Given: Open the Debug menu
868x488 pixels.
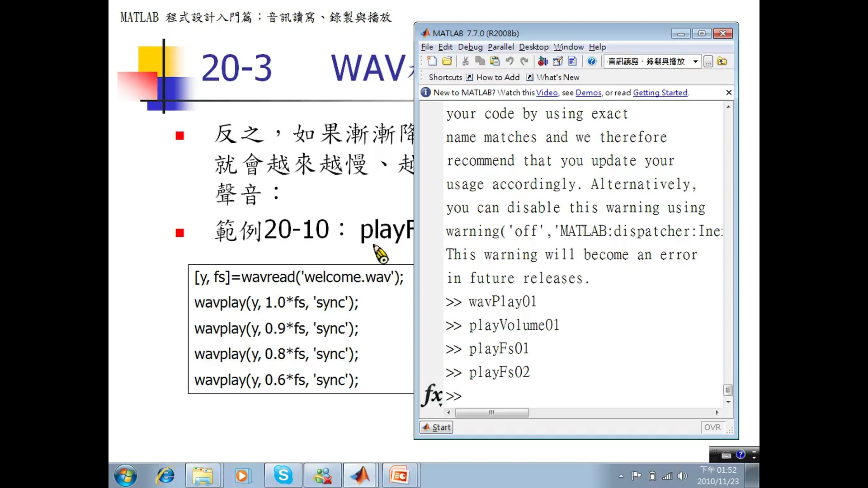Looking at the screenshot, I should [470, 47].
